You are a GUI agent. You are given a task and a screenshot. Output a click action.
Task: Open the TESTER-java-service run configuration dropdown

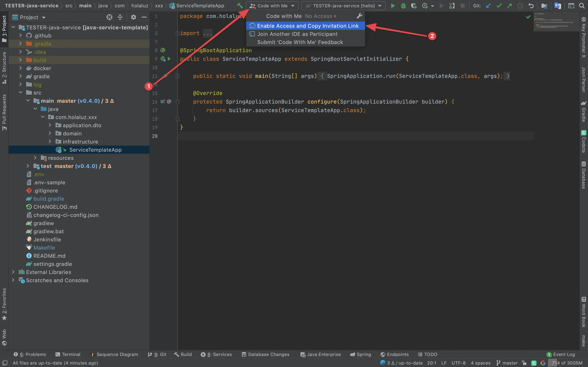[343, 6]
